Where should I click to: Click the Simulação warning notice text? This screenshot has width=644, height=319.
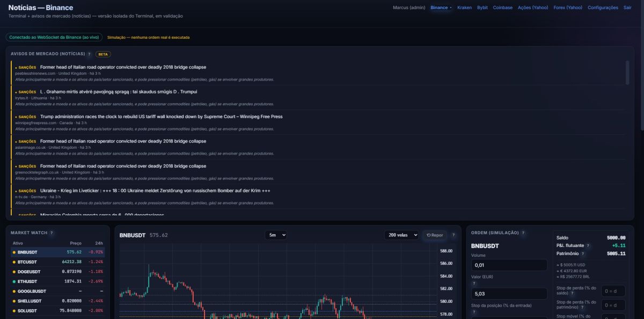[148, 38]
